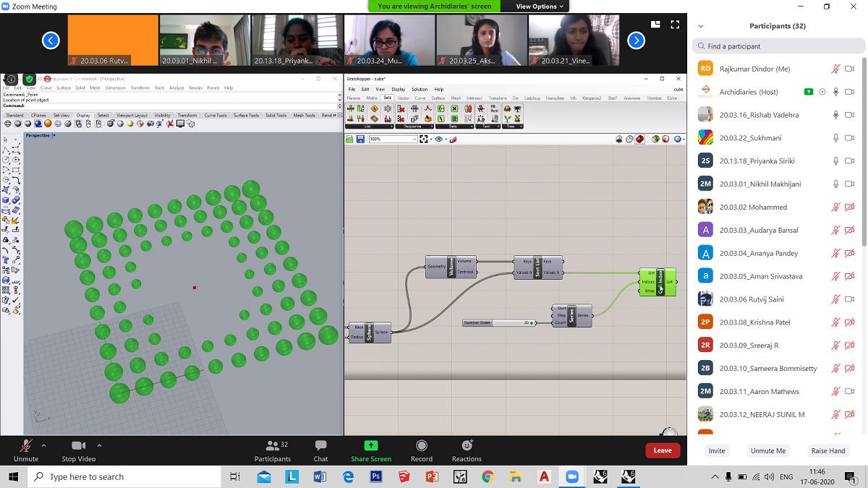Open the Solution menu in Grasshopper
The width and height of the screenshot is (868, 488).
420,89
